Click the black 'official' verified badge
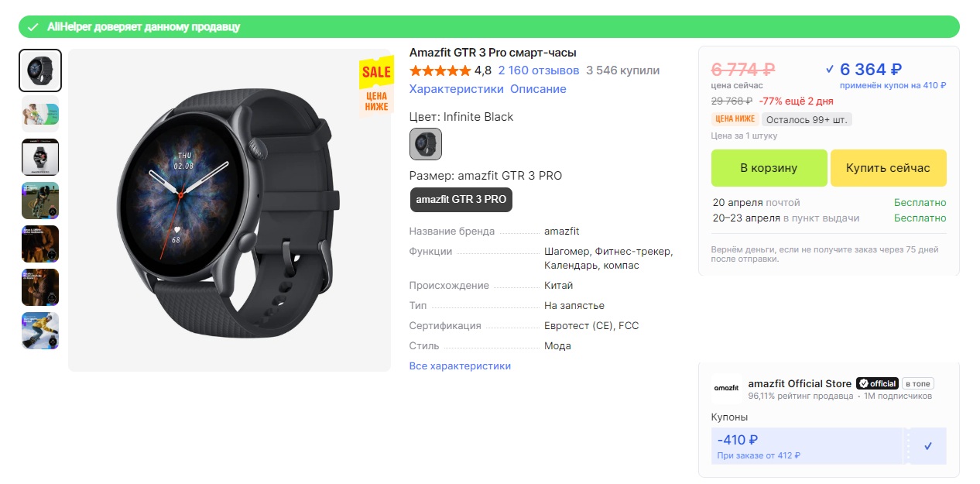Image resolution: width=980 pixels, height=484 pixels. [877, 383]
